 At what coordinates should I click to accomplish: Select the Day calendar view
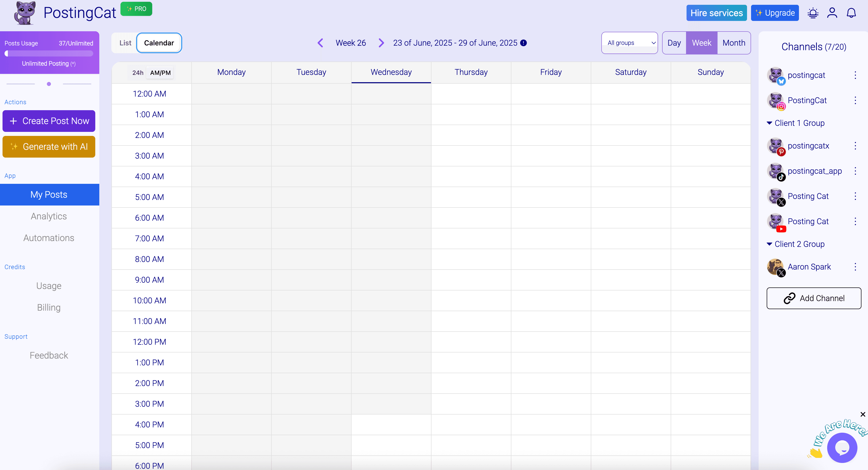pyautogui.click(x=674, y=43)
